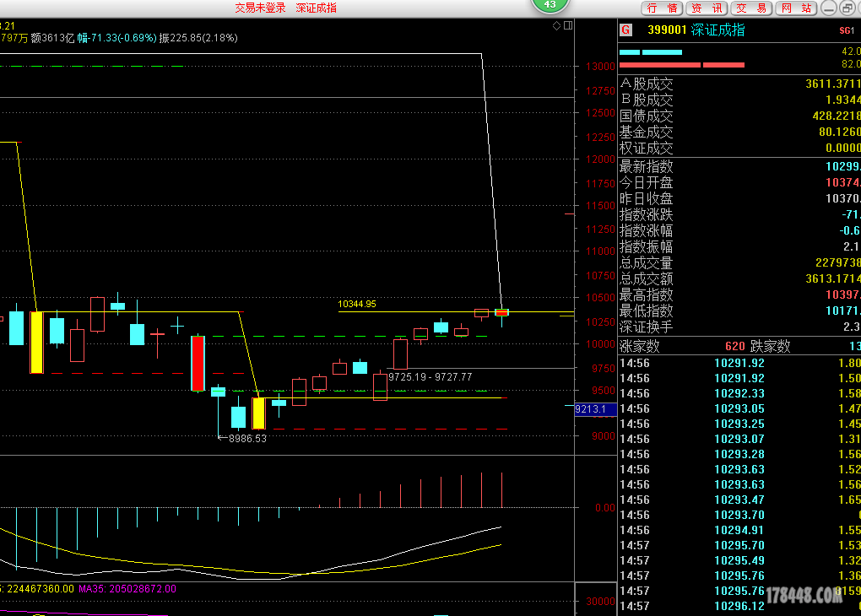Image resolution: width=861 pixels, height=616 pixels.
Task: Select the 总成交额 row
Action: click(739, 279)
